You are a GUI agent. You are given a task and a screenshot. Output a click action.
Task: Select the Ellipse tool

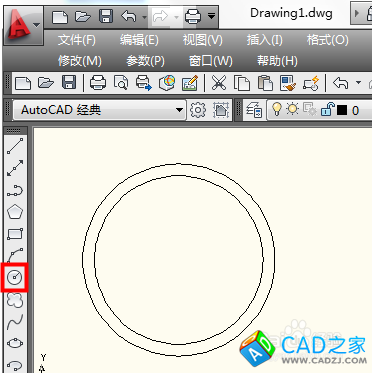coord(15,343)
